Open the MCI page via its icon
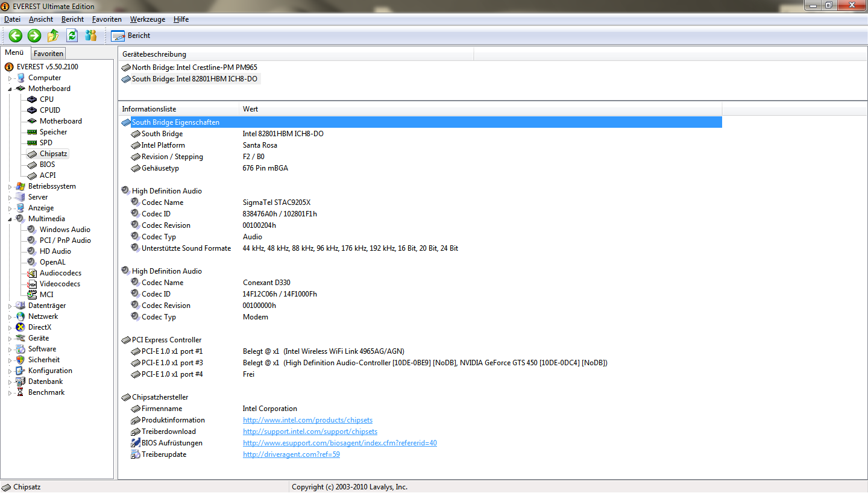This screenshot has width=868, height=493. [32, 295]
